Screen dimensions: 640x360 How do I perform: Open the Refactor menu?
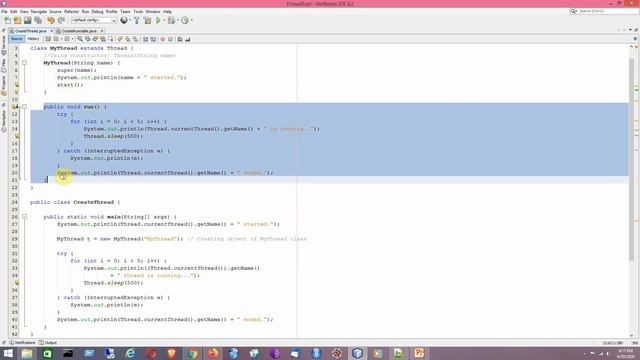[71, 11]
